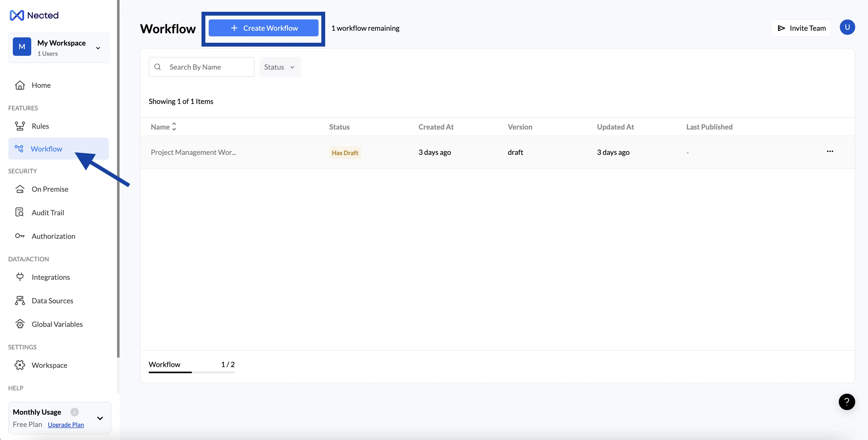Open the Status filter dropdown
The height and width of the screenshot is (440, 868).
click(x=279, y=67)
